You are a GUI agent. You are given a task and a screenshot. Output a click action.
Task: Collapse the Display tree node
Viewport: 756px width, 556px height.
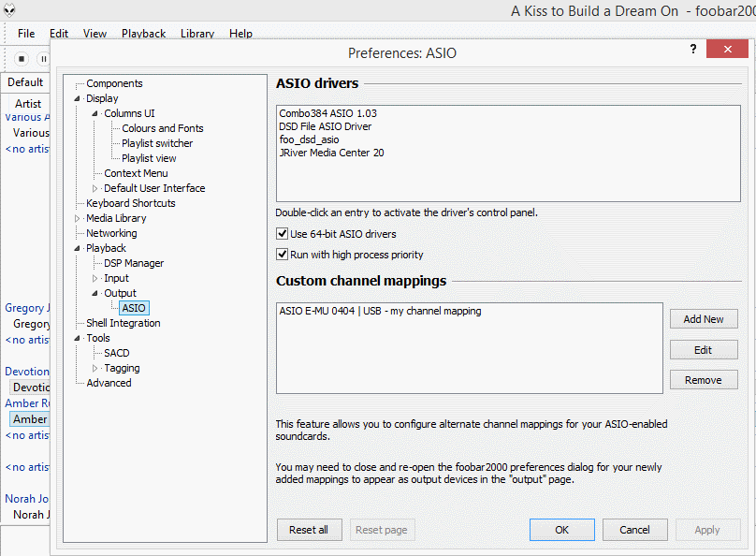point(78,98)
